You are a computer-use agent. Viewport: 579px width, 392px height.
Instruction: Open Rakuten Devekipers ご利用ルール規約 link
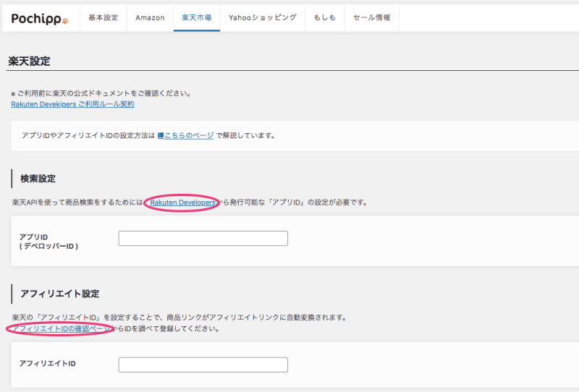point(73,104)
